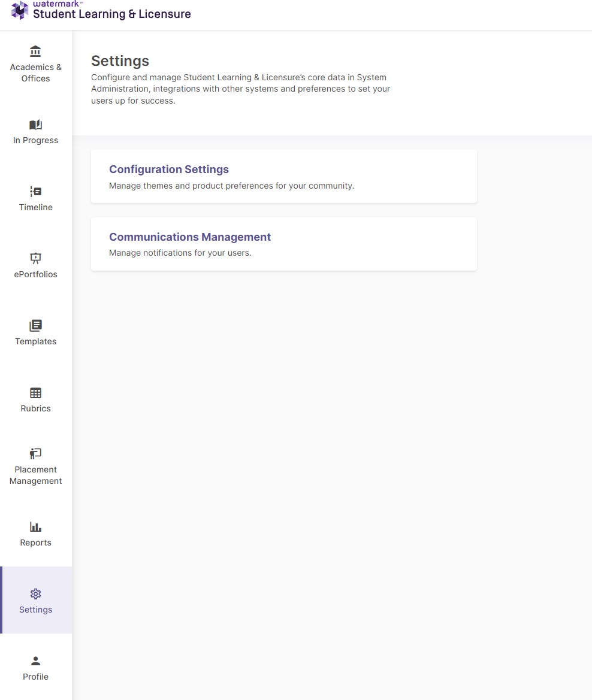The height and width of the screenshot is (700, 592).
Task: Click 'Manage notifications for your users.' text
Action: pos(180,253)
